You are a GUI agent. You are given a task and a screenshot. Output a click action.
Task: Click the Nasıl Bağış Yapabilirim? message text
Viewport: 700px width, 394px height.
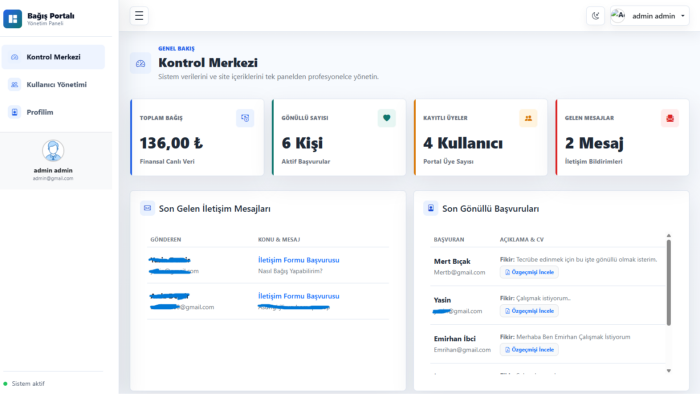tap(290, 271)
